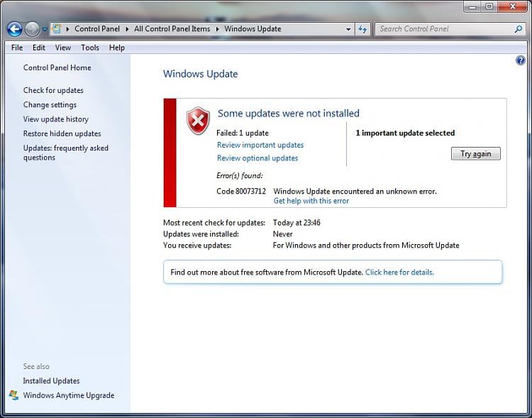Image resolution: width=532 pixels, height=418 pixels.
Task: Open View update history
Action: click(55, 119)
